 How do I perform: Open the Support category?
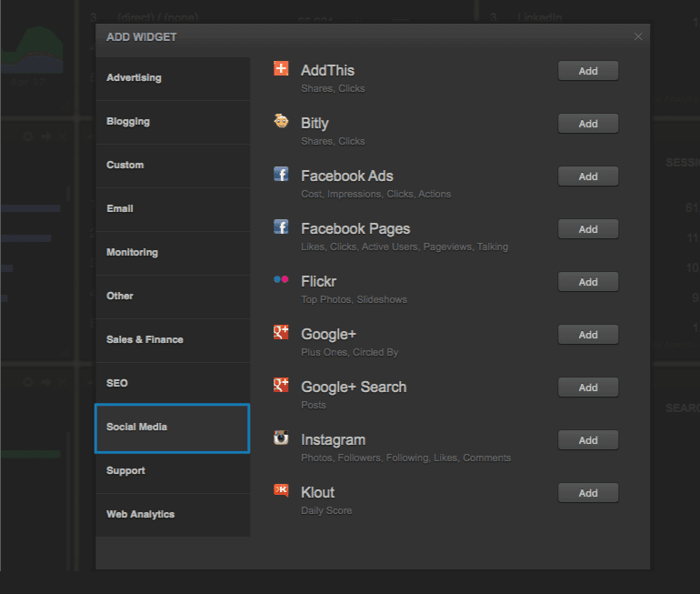[173, 471]
